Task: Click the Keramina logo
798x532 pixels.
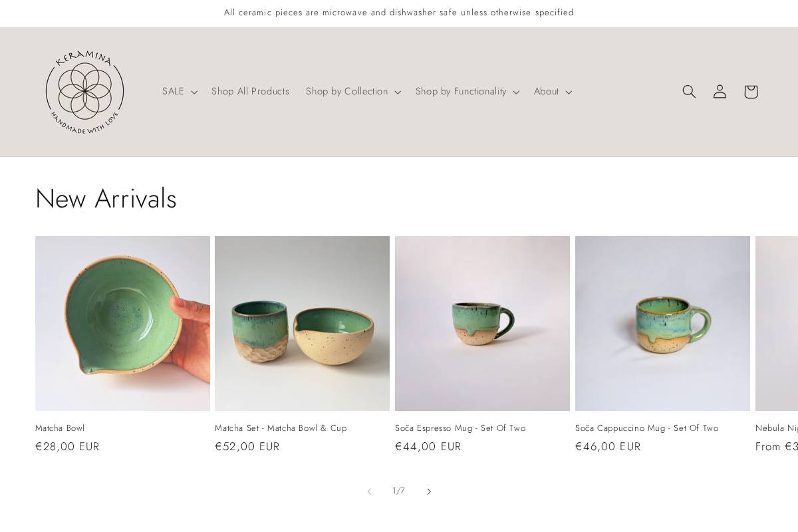Action: point(84,91)
